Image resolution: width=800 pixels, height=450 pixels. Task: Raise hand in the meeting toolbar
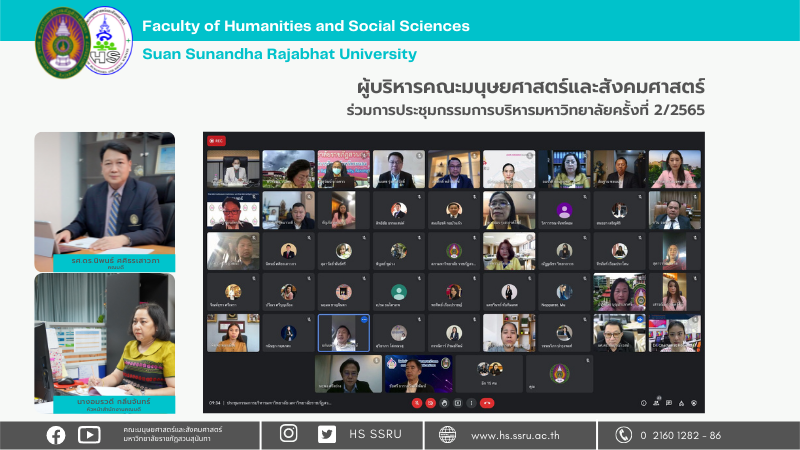click(444, 403)
